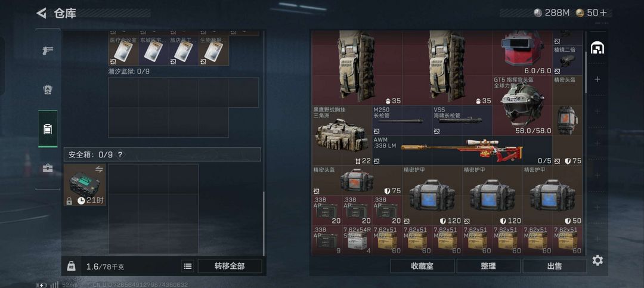Image resolution: width=644 pixels, height=288 pixels.
Task: Select the warehouse home icon at top right
Action: pyautogui.click(x=597, y=48)
